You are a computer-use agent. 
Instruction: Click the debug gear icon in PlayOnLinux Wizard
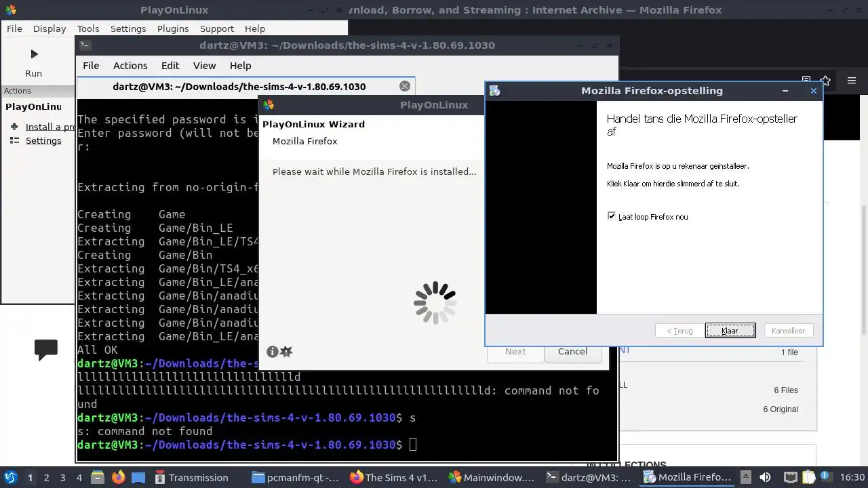point(286,351)
